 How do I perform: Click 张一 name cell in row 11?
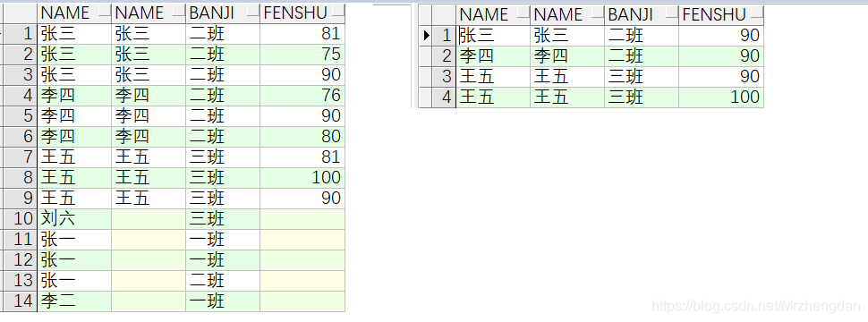tap(74, 240)
